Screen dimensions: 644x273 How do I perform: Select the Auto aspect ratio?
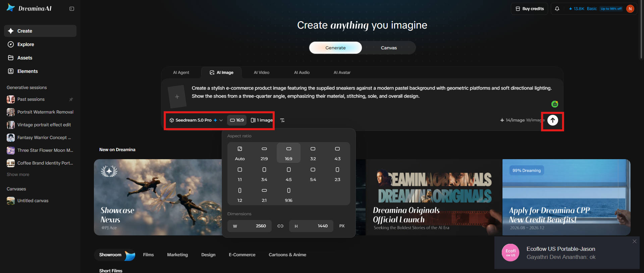240,153
